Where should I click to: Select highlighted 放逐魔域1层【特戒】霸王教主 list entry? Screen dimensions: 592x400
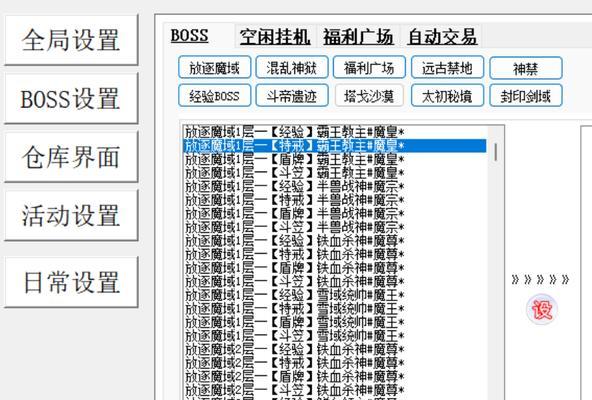click(x=335, y=146)
